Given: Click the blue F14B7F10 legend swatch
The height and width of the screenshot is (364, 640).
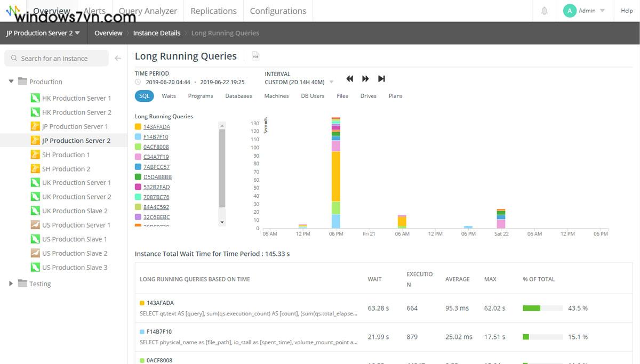Looking at the screenshot, I should [138, 137].
